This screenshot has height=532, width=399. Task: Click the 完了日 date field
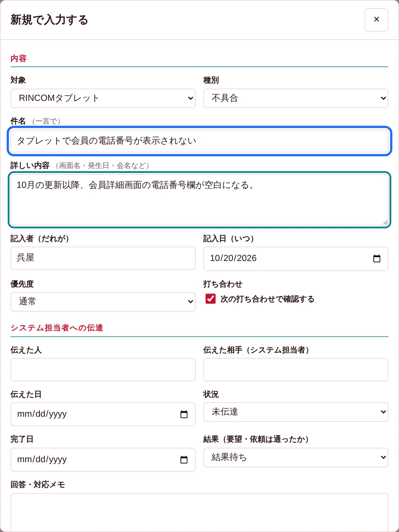pyautogui.click(x=103, y=460)
